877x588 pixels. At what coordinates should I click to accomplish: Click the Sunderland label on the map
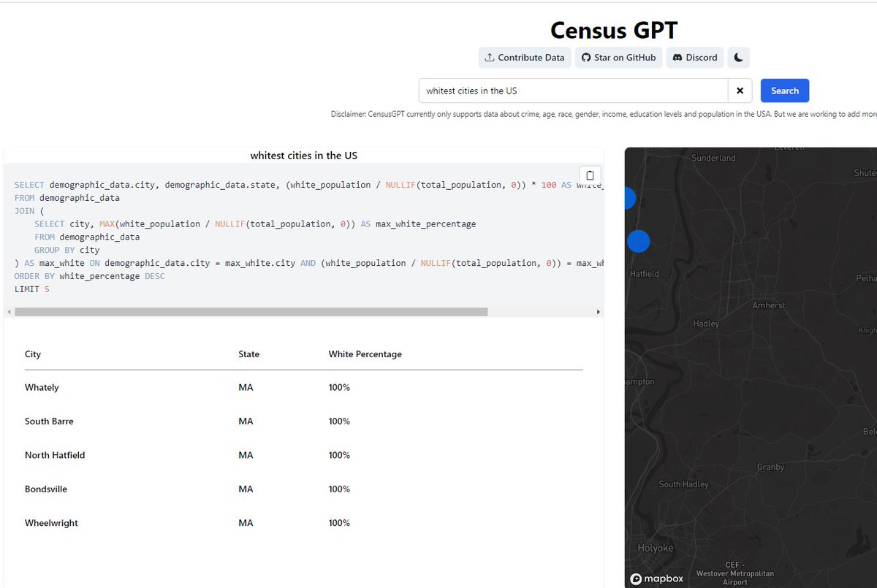pos(713,158)
